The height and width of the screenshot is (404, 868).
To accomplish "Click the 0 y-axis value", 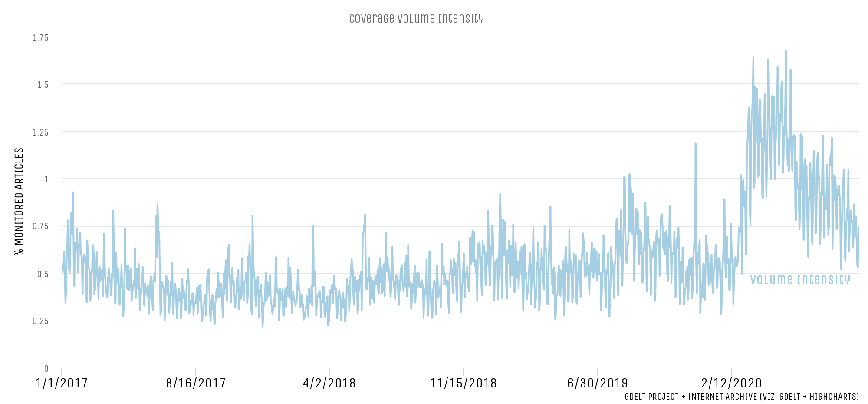I will (46, 369).
